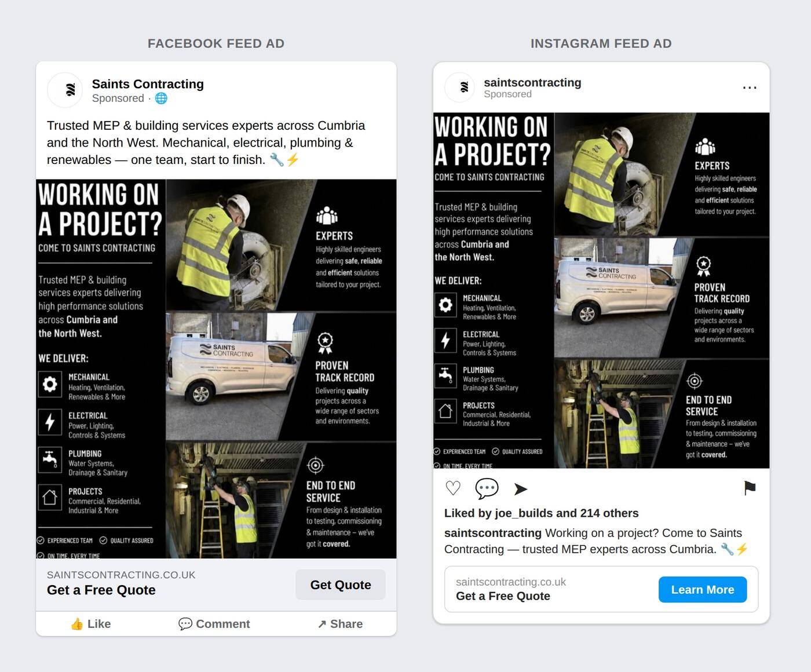Click the Saints Contracting profile logo on Facebook ad
Screen dimensions: 811x672
[65, 90]
